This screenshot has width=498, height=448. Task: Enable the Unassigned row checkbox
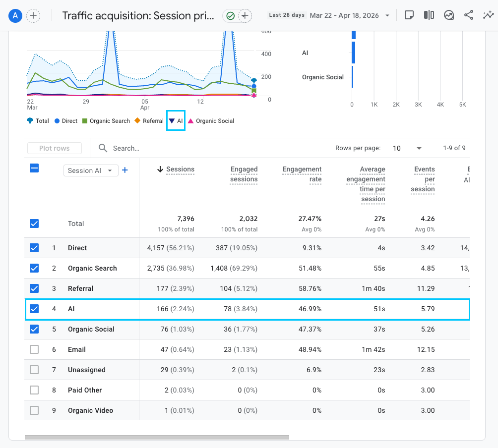point(34,370)
